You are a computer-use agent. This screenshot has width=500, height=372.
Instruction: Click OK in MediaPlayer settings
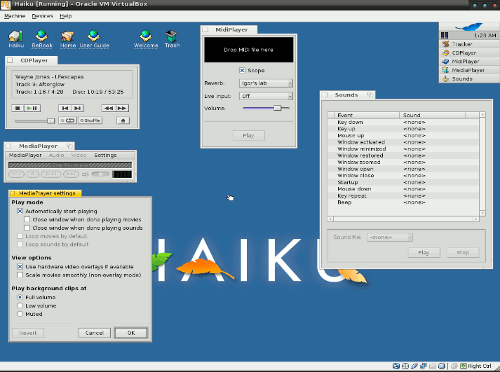(x=131, y=333)
